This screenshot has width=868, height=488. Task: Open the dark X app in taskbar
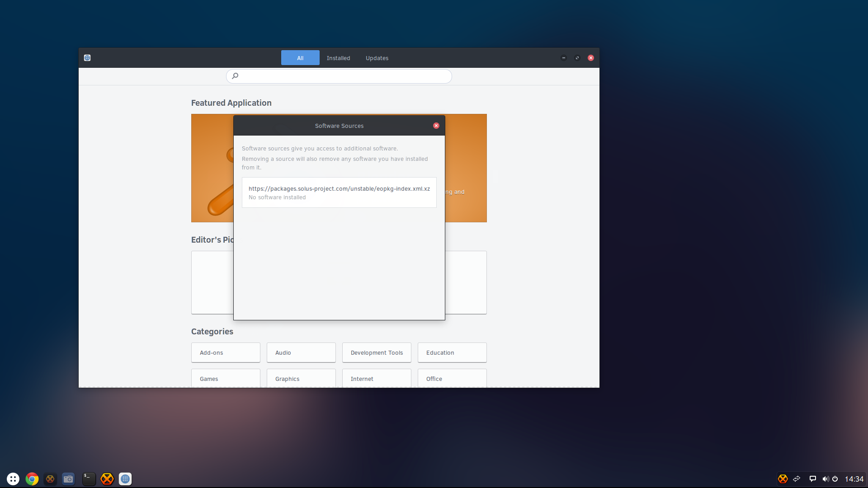[50, 479]
